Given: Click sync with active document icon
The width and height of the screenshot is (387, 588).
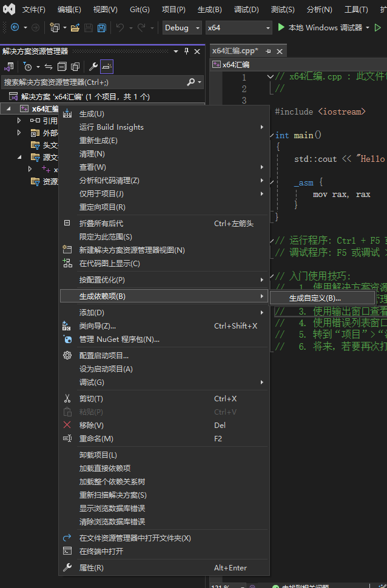Looking at the screenshot, I should click(x=49, y=67).
